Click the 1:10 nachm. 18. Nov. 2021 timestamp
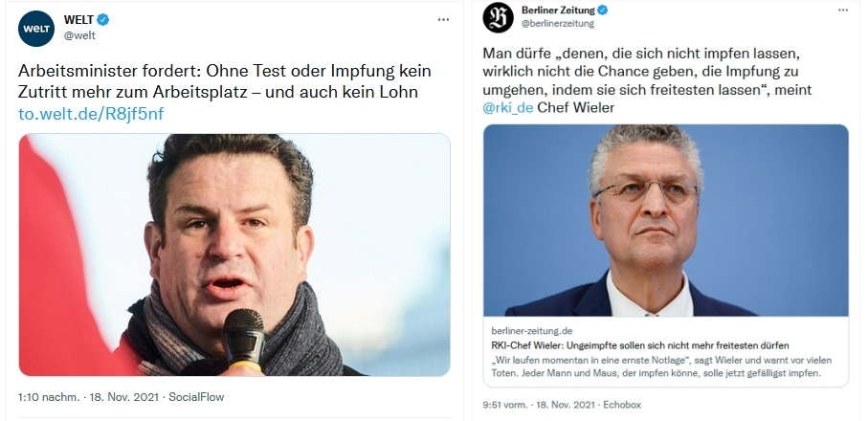The height and width of the screenshot is (421, 868). point(88,397)
